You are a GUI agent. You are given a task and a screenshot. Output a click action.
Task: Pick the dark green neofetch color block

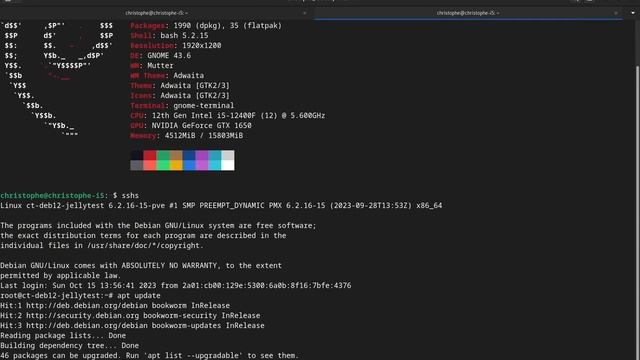(163, 155)
